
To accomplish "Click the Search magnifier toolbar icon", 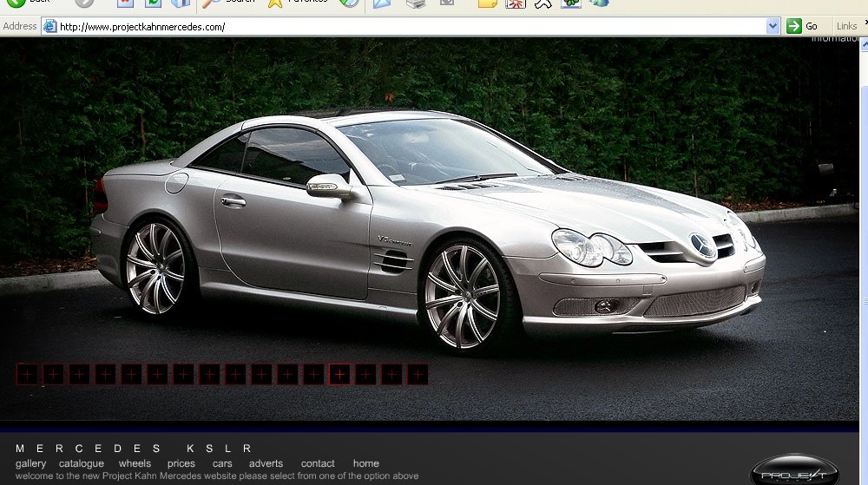I will tap(210, 3).
